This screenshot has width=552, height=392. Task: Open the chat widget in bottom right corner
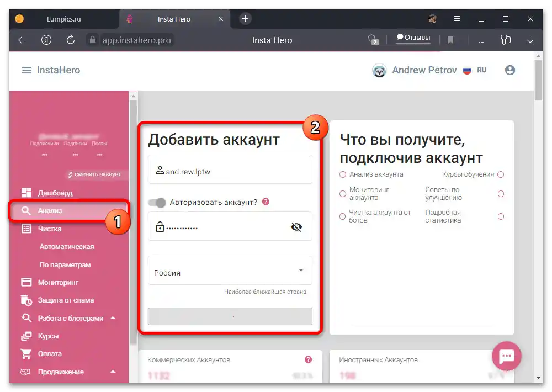(506, 356)
